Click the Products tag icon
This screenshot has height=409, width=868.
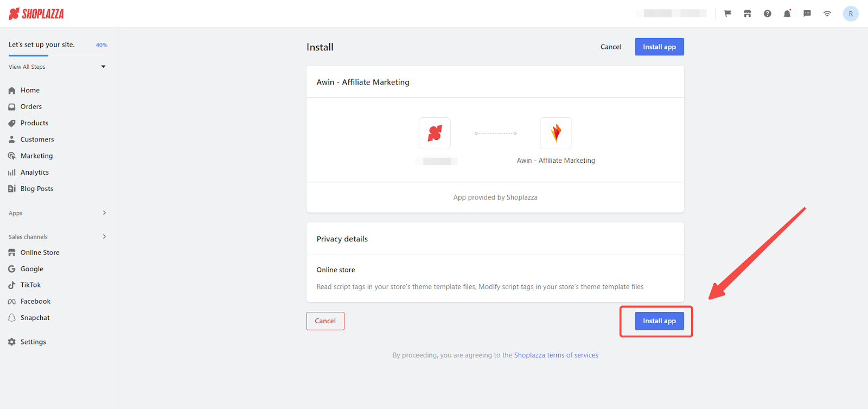(x=11, y=123)
